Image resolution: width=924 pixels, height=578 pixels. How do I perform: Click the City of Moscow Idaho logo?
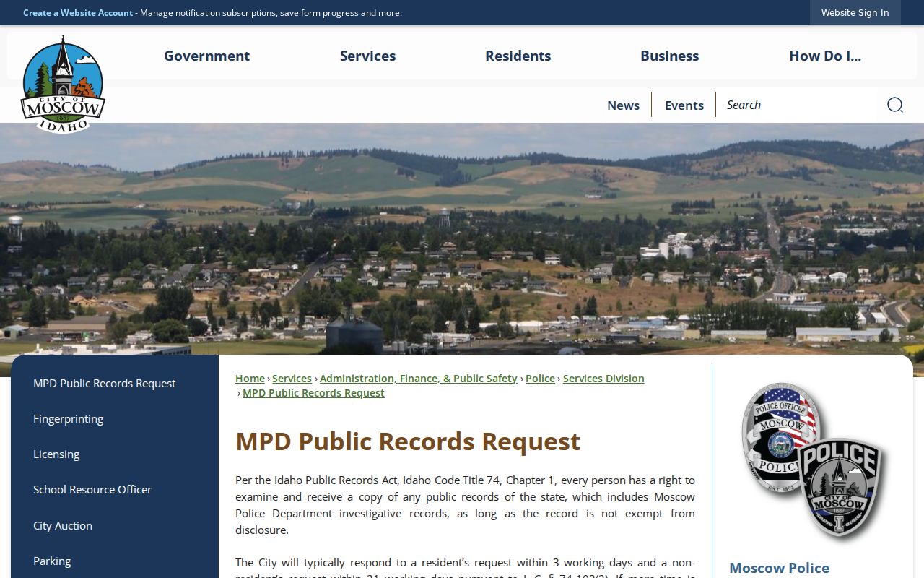click(63, 85)
